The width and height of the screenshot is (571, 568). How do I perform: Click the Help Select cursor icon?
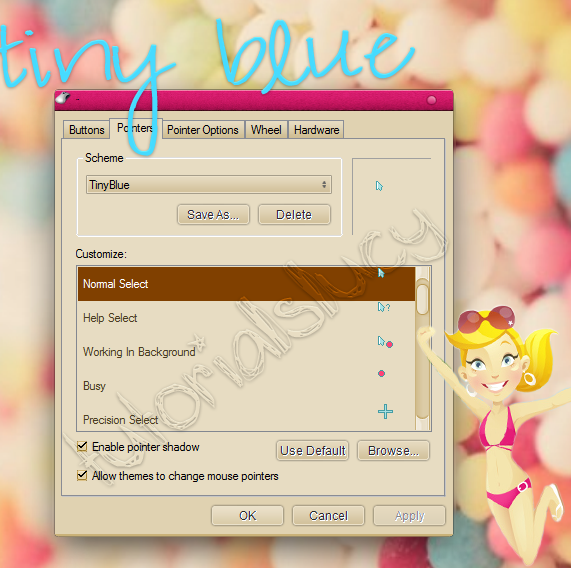click(384, 307)
